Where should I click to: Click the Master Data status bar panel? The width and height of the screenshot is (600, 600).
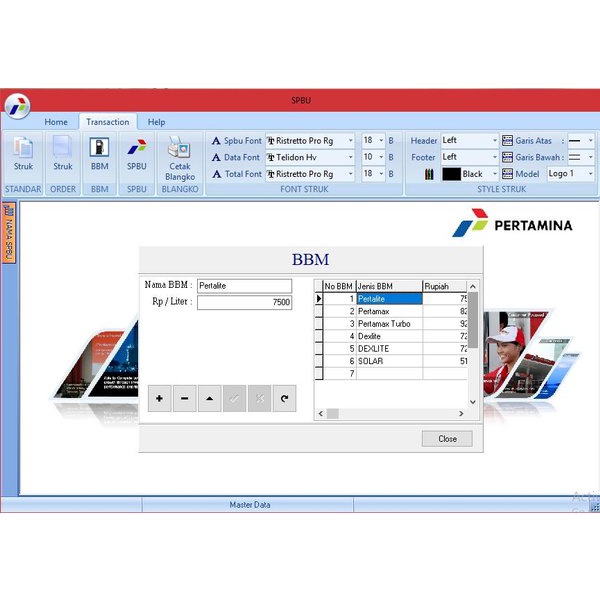point(248,505)
